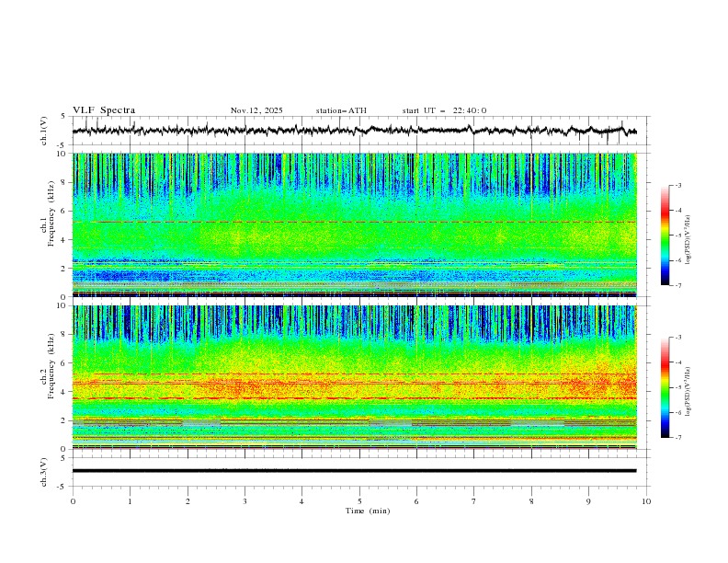The width and height of the screenshot is (728, 563).
Task: Click the lower colorbar 'log(PSD)(V²/Hz)' label
Action: [688, 392]
